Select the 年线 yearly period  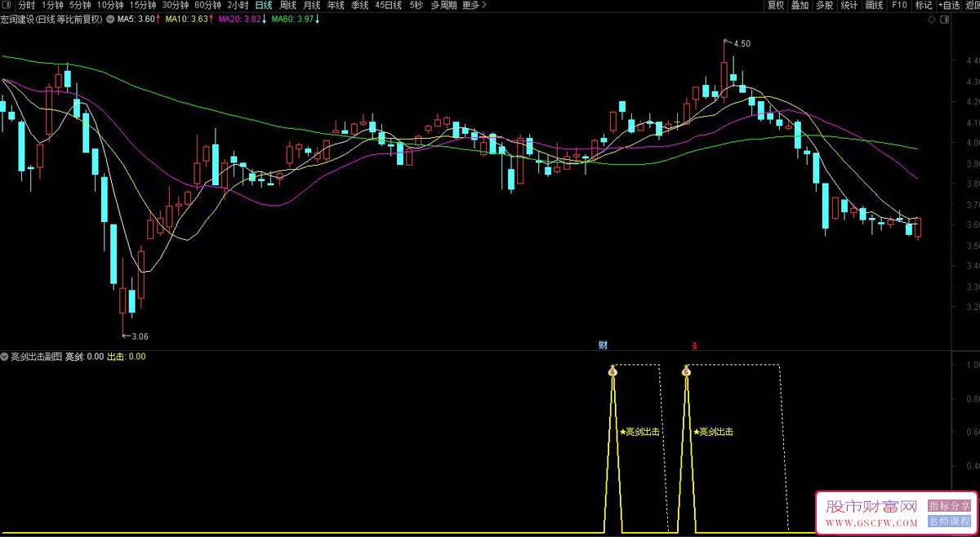pos(336,5)
